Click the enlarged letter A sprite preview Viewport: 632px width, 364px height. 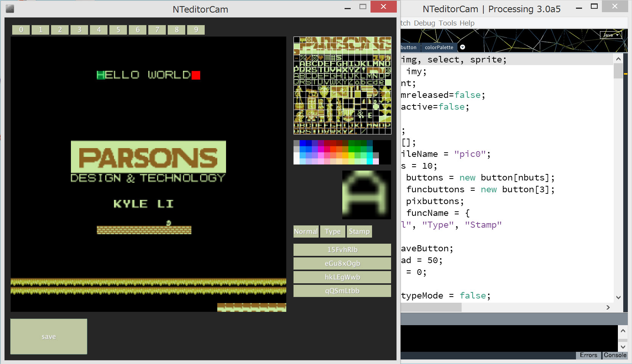click(367, 195)
